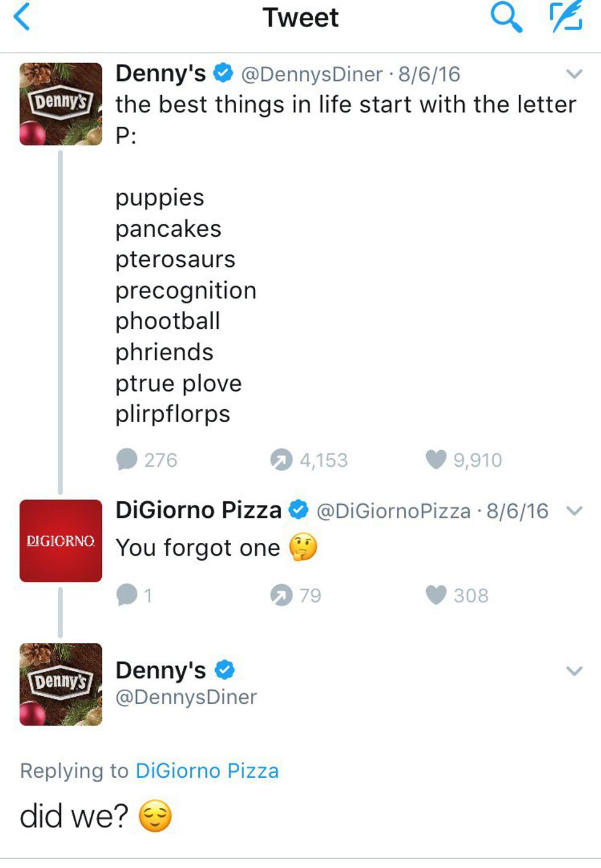
Task: Reply to DiGiorno's 'You forgot one' tweet
Action: (127, 595)
